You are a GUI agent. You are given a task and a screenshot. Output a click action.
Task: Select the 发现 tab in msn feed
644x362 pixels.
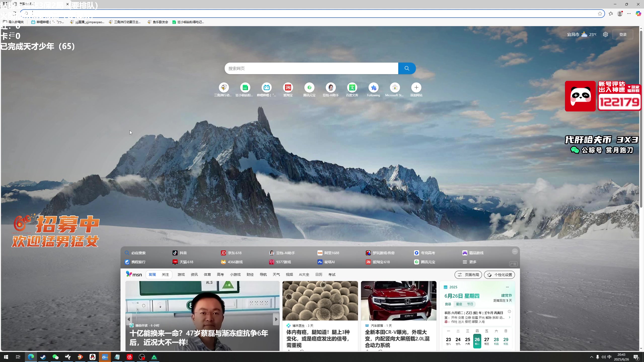152,275
